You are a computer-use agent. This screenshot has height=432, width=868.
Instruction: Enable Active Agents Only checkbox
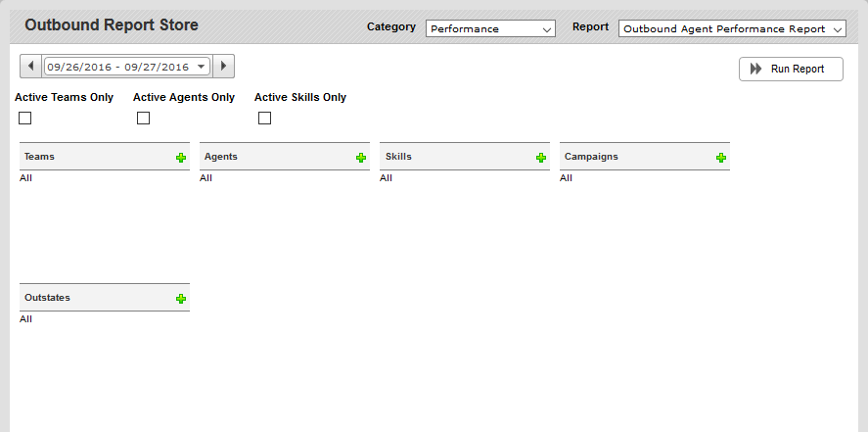(x=144, y=118)
